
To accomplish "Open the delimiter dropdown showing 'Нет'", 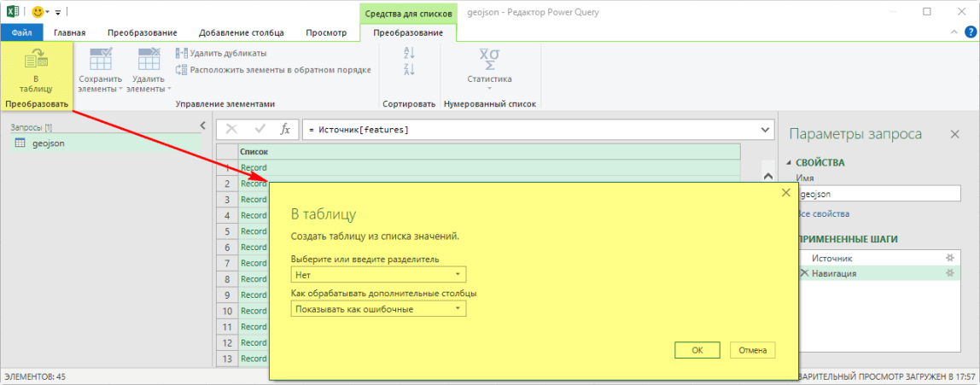I will 378,275.
